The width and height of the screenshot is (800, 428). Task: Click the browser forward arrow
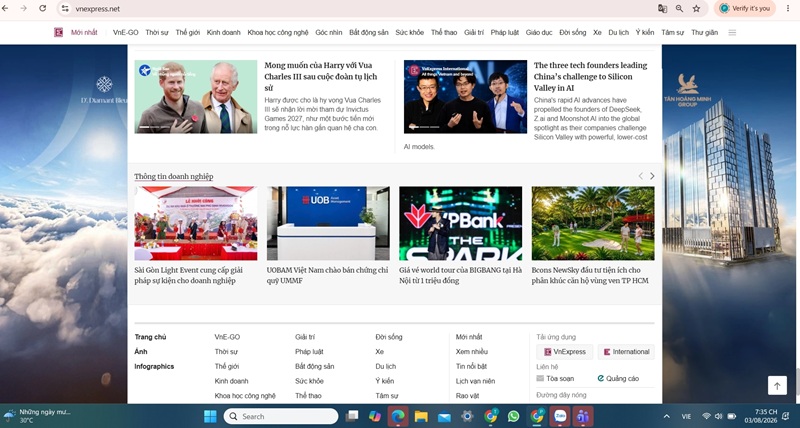23,9
